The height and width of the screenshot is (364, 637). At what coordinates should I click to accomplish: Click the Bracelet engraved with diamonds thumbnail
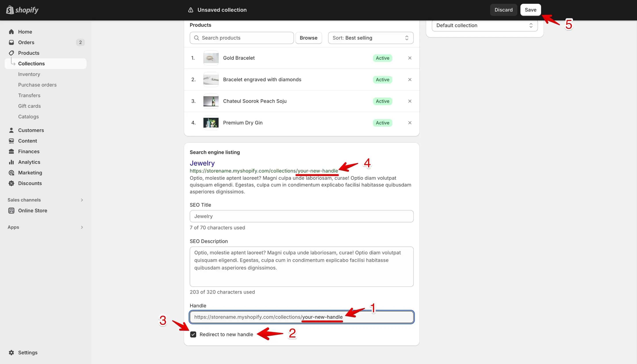pos(211,80)
